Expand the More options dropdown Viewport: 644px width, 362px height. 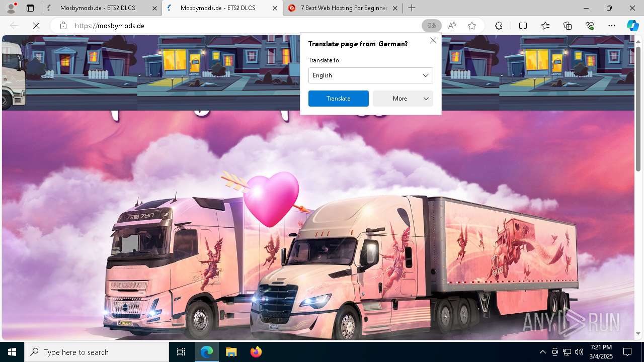(x=403, y=99)
